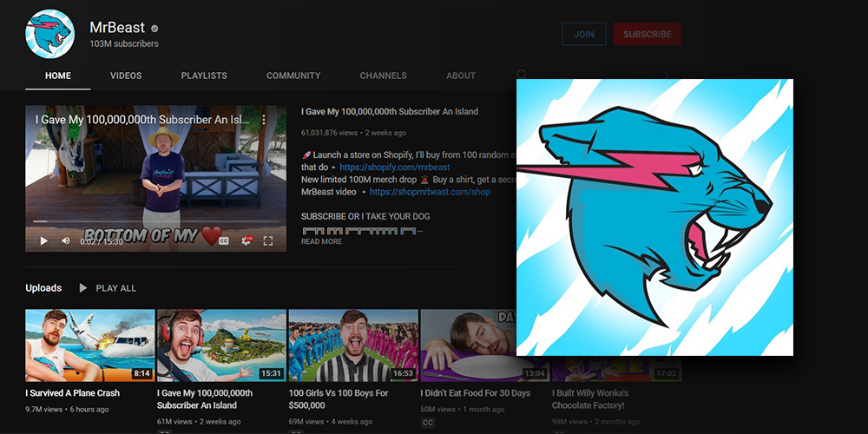This screenshot has height=434, width=868.
Task: Click the title 100 Girls Vs 100 Boys For $500,000
Action: click(339, 399)
